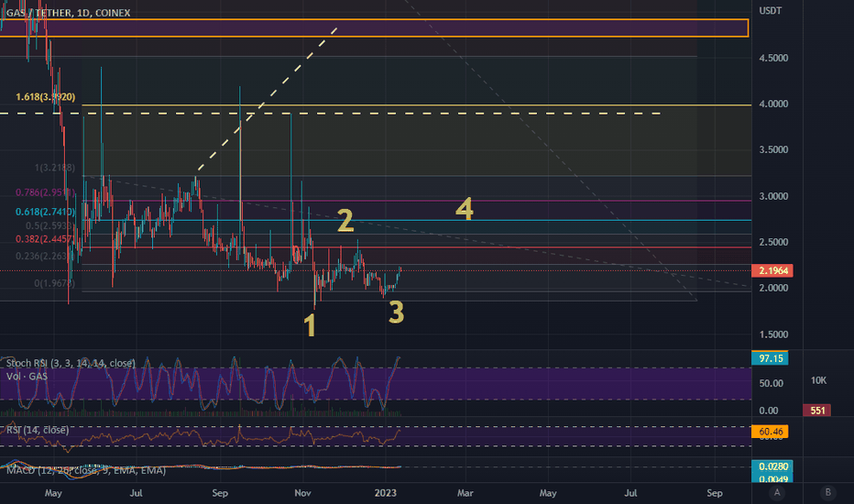Click the 0.00 Stoch RSI scale label
The height and width of the screenshot is (504, 854).
tap(769, 411)
